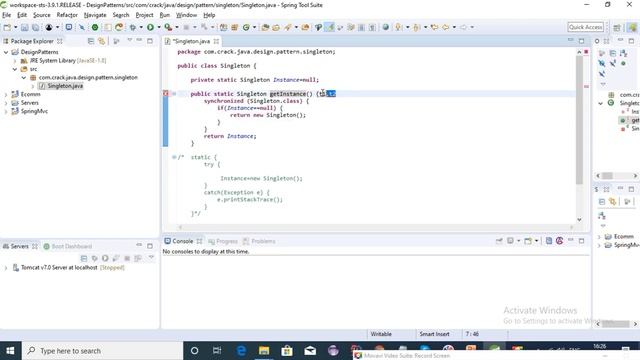The image size is (640, 360).
Task: Click the New Java Class green icon
Action: pyautogui.click(x=246, y=27)
